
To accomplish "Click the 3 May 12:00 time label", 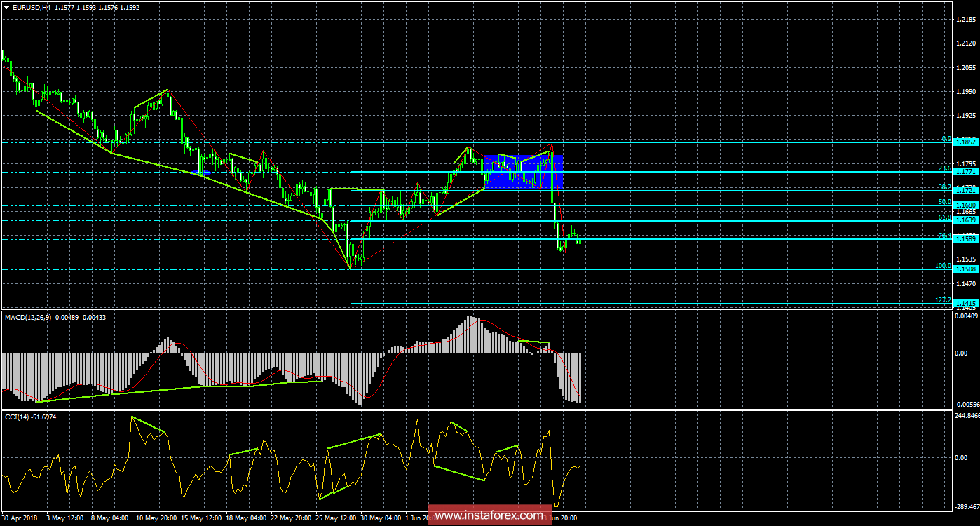I will pyautogui.click(x=67, y=519).
